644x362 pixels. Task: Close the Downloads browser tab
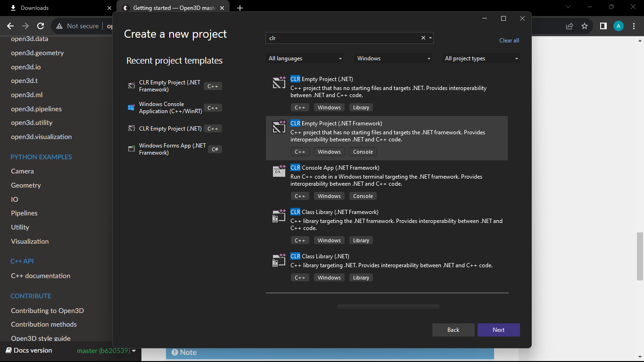109,8
